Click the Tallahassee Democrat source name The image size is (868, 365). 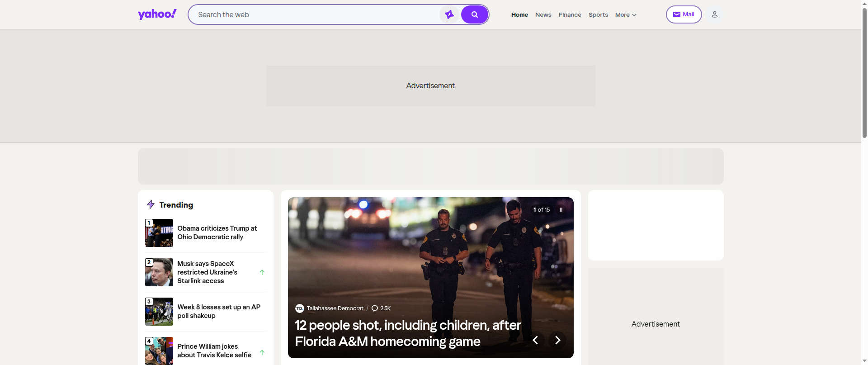(335, 308)
